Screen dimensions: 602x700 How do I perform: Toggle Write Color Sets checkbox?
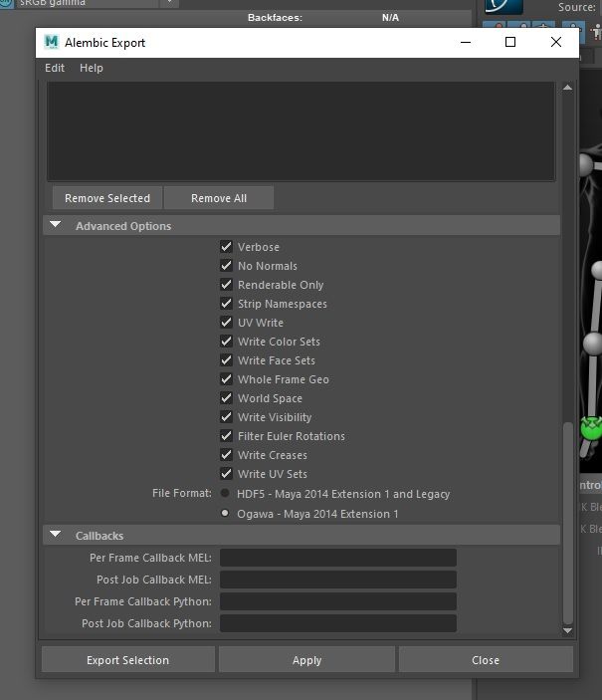226,342
